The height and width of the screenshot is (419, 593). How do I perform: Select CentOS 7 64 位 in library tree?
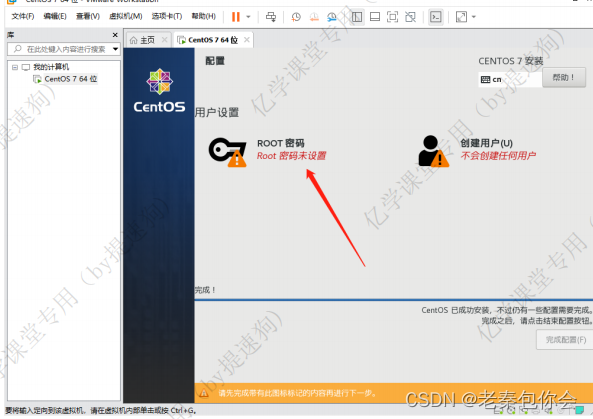(x=70, y=79)
